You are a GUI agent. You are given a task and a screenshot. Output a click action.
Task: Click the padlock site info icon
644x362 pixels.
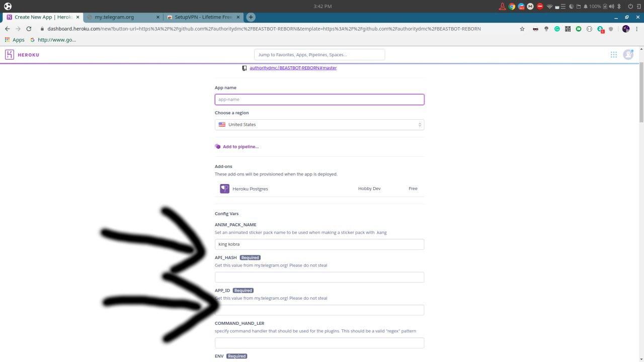(x=43, y=29)
